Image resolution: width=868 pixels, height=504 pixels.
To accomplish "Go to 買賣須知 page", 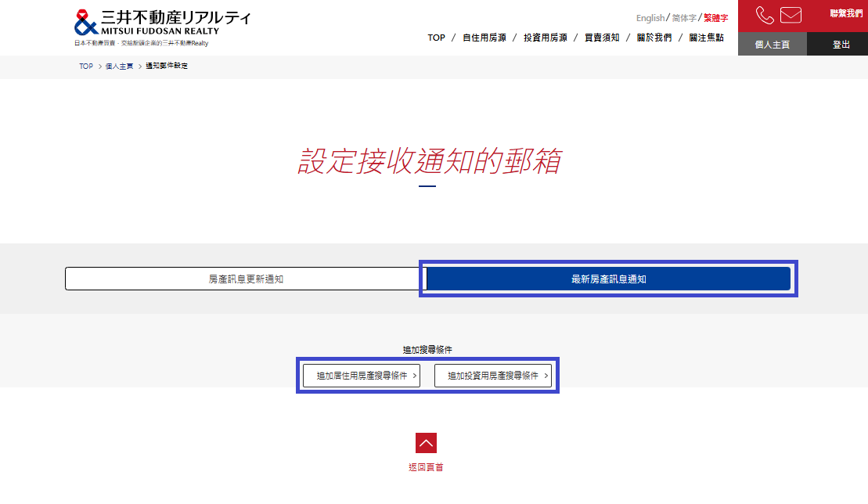I will (602, 38).
